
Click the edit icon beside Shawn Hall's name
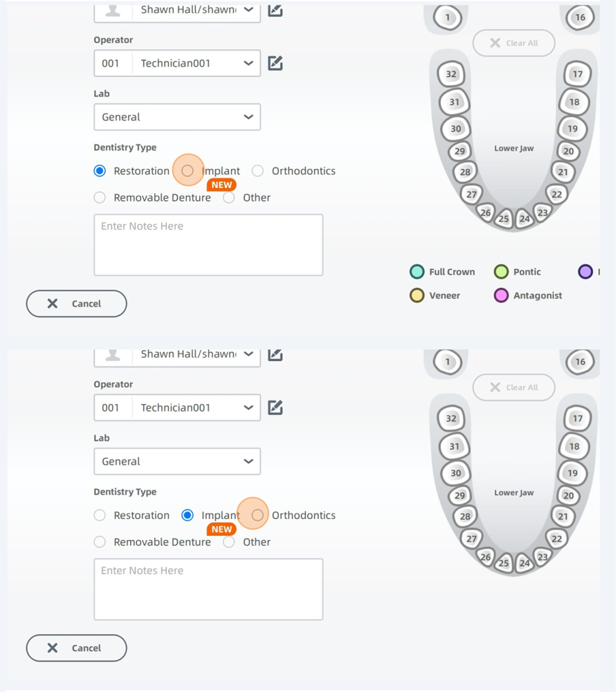coord(275,10)
